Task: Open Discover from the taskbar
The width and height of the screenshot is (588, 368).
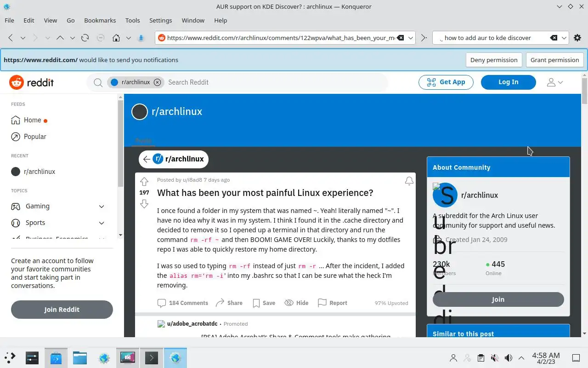Action: pos(56,357)
